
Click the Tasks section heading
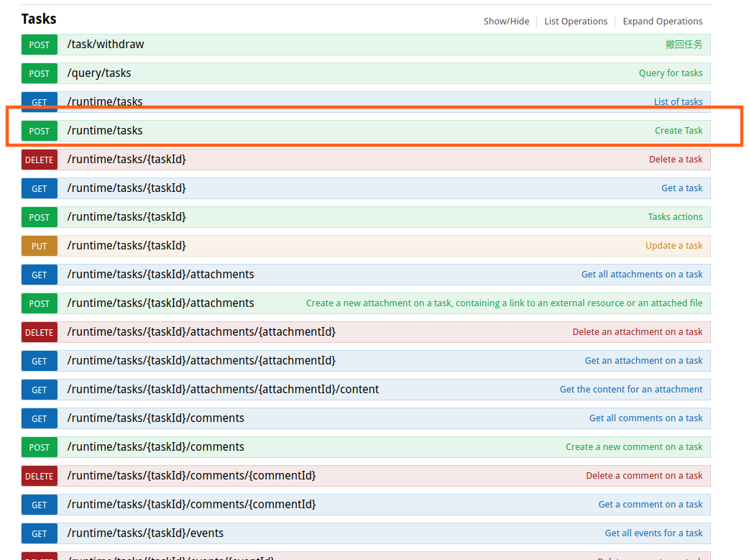tap(39, 19)
